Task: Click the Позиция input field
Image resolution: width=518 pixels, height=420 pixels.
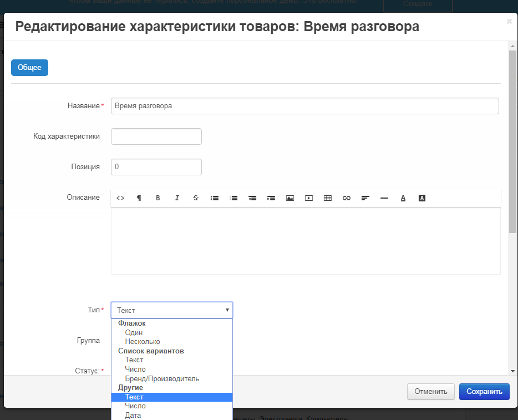Action: [156, 167]
